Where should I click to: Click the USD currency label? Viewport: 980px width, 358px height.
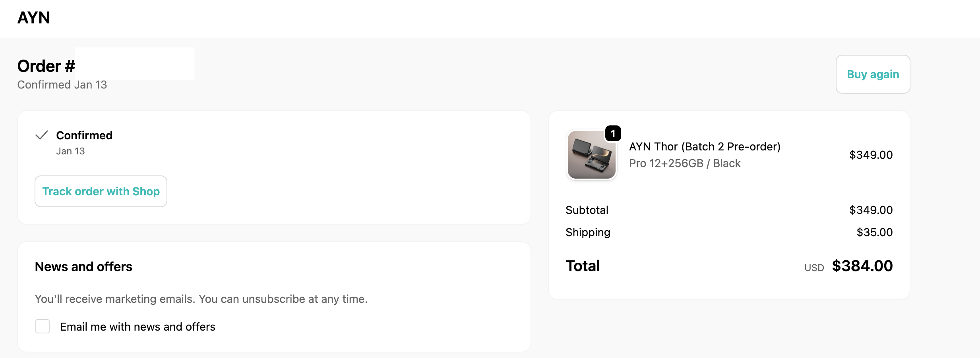click(x=814, y=268)
